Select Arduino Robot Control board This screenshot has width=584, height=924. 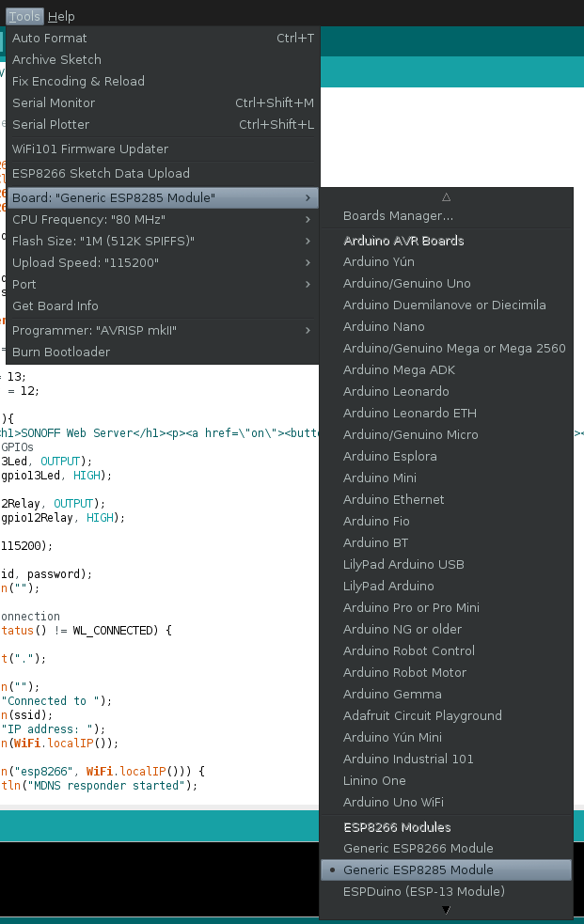point(446,650)
